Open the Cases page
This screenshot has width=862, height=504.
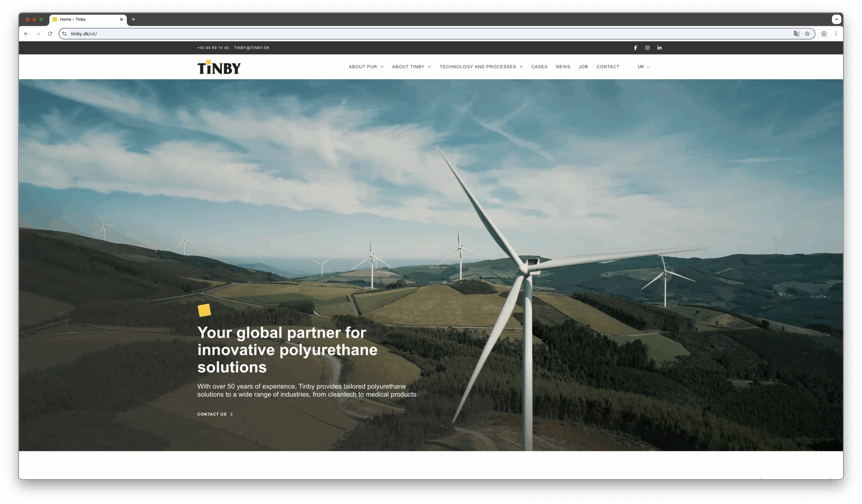539,67
